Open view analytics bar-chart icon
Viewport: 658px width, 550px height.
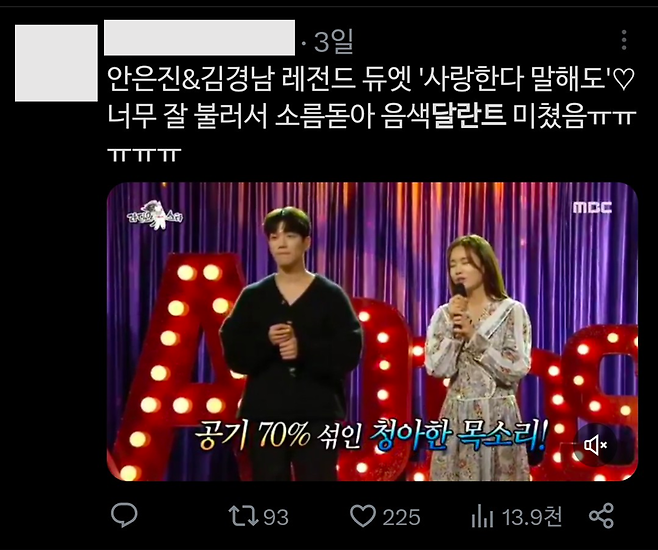click(482, 516)
